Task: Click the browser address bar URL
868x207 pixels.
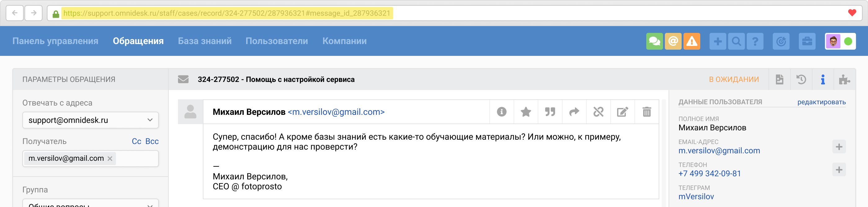Action: pos(226,13)
